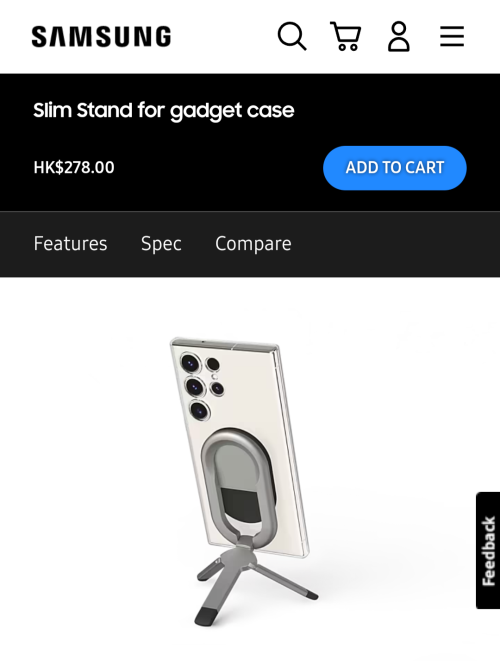
Task: Click the phone's camera lenses in image
Action: [201, 386]
